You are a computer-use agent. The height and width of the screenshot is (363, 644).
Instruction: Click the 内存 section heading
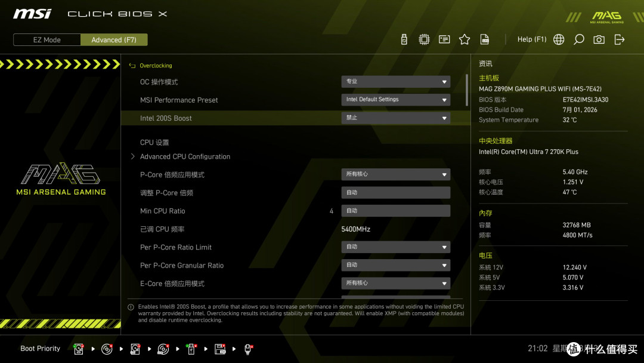click(x=485, y=213)
